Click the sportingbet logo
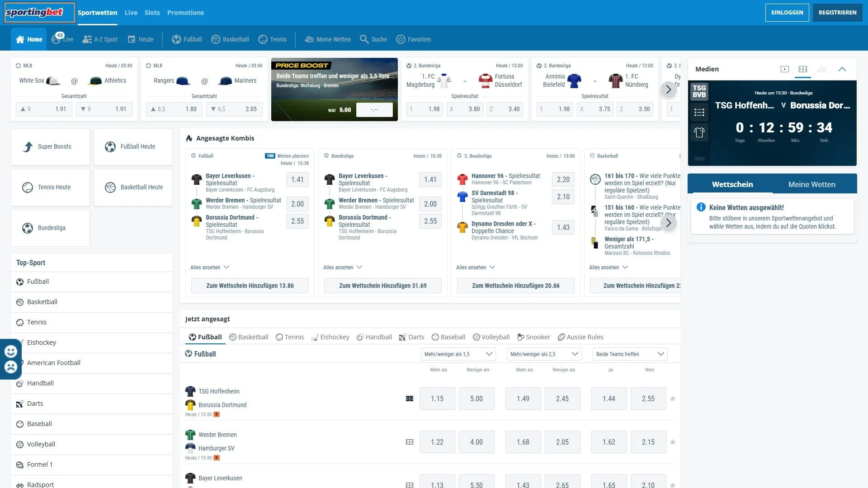The image size is (868, 488). tap(39, 13)
